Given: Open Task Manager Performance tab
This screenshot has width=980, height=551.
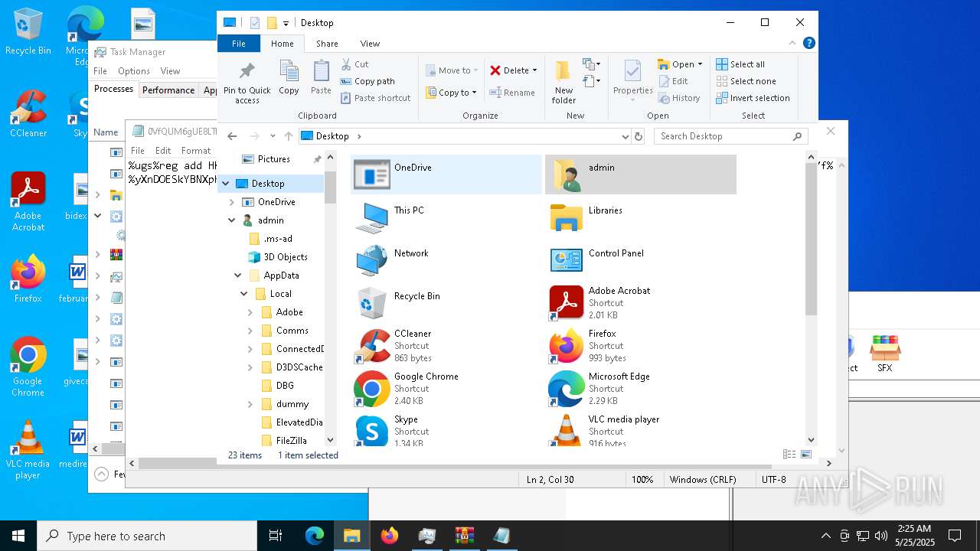Looking at the screenshot, I should click(x=168, y=90).
